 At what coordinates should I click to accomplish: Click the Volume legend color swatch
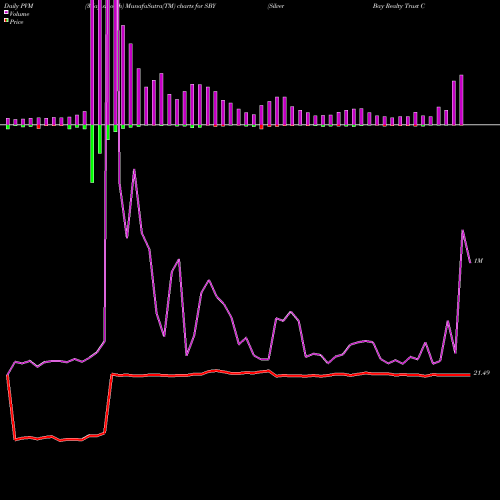click(x=6, y=13)
